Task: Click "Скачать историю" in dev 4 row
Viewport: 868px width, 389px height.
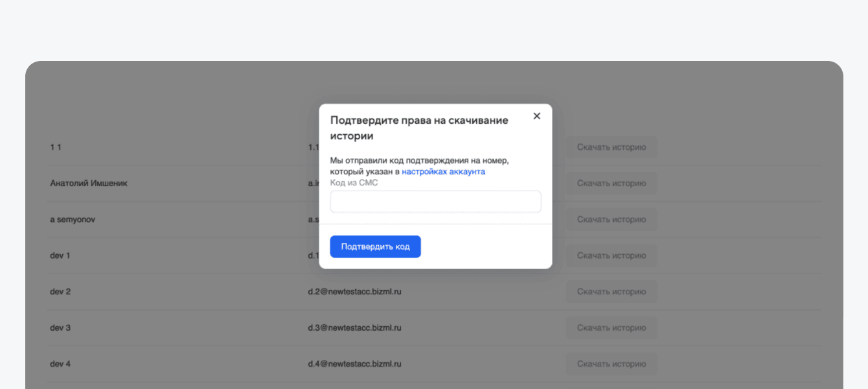Action: (611, 364)
